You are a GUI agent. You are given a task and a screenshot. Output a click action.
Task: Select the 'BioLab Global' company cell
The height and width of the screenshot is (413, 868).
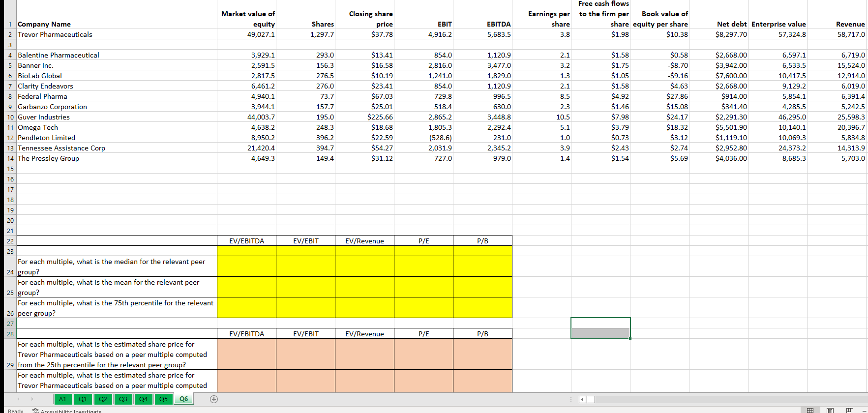pos(117,76)
